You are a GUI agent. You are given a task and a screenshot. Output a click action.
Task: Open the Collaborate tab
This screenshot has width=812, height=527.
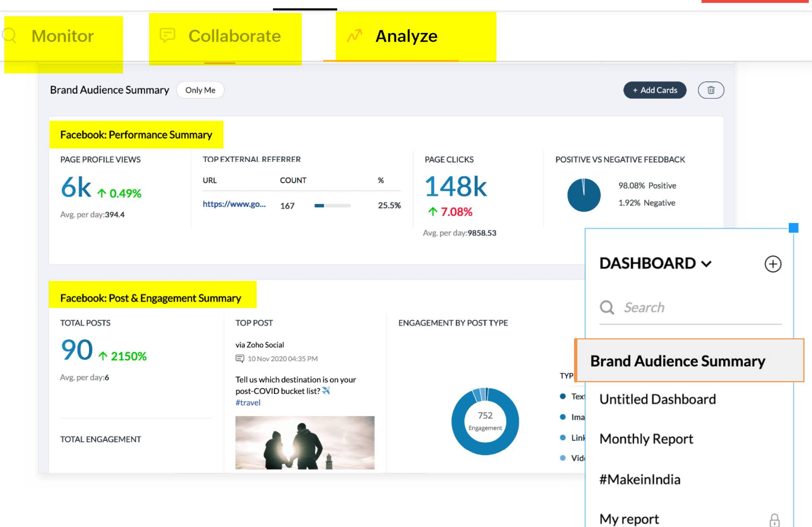(234, 36)
